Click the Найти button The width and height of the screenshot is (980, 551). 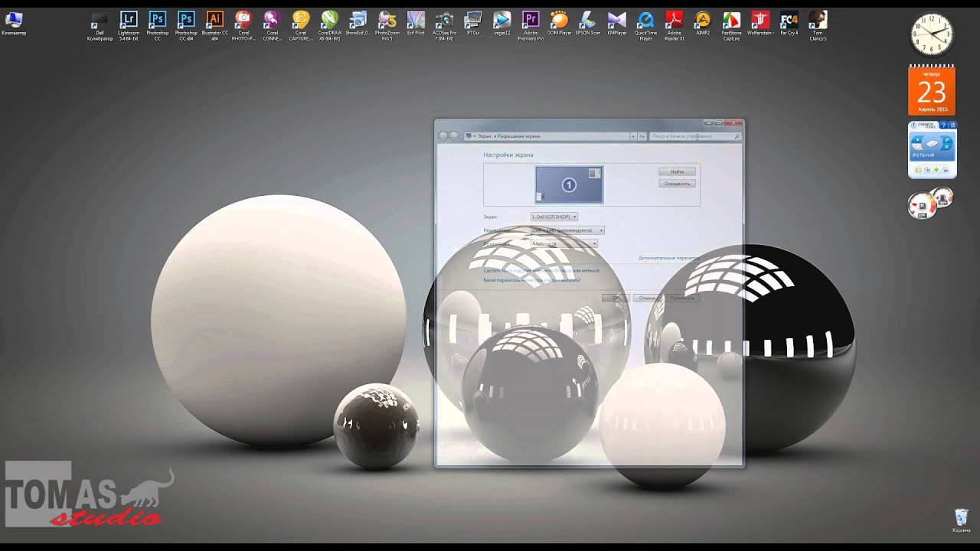pyautogui.click(x=677, y=171)
